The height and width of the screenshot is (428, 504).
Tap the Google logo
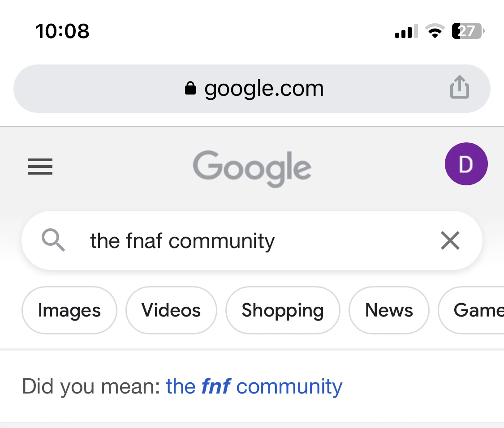pyautogui.click(x=252, y=168)
